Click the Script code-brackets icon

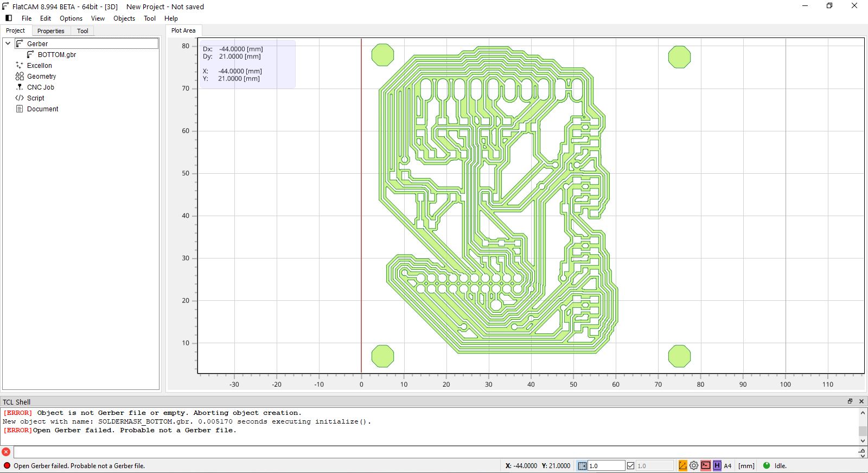click(20, 98)
